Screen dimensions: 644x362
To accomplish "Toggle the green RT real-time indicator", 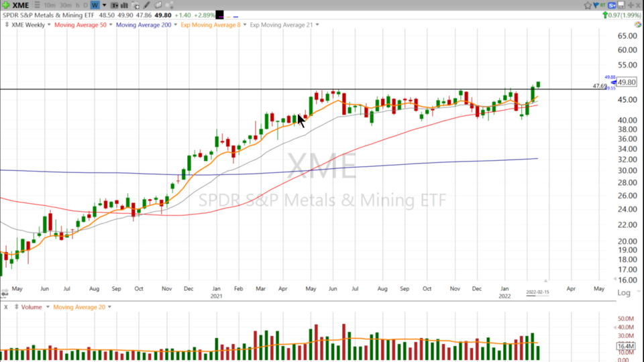I will click(602, 5).
